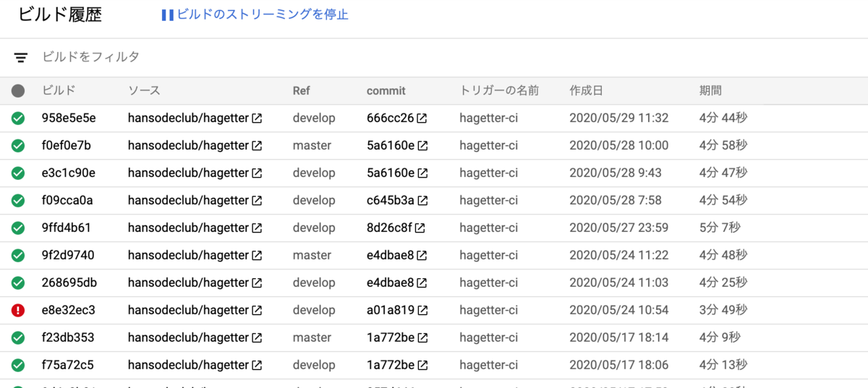The width and height of the screenshot is (868, 388).
Task: Click the grey status column header circle
Action: pos(18,91)
